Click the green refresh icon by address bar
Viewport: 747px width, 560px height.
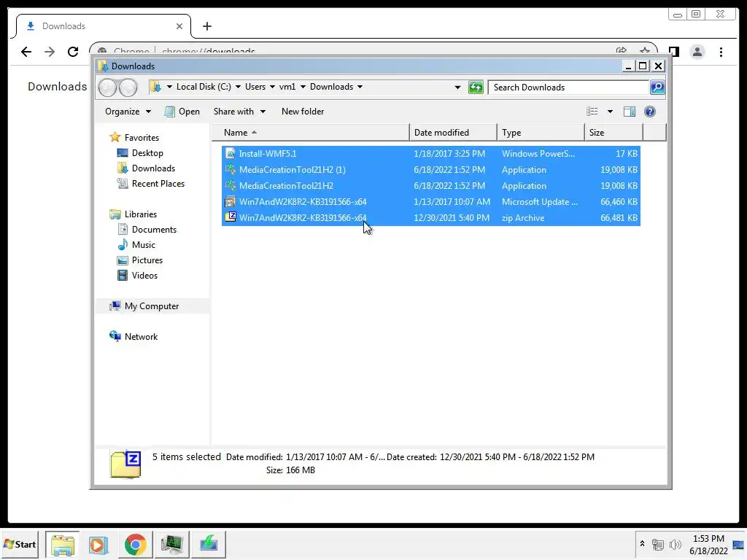476,87
